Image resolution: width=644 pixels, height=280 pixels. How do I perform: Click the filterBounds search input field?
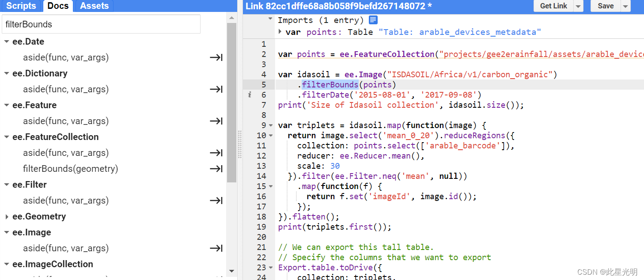point(101,24)
